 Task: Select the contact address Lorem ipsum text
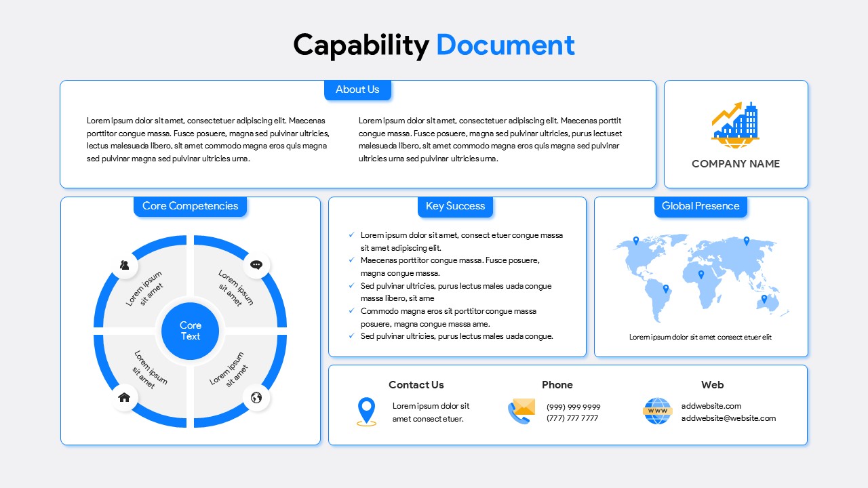pyautogui.click(x=431, y=412)
